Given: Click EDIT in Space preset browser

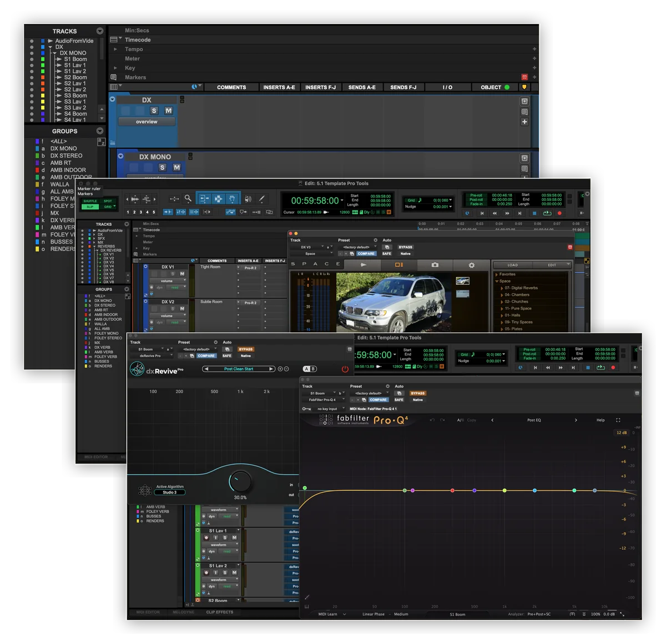Looking at the screenshot, I should (552, 265).
